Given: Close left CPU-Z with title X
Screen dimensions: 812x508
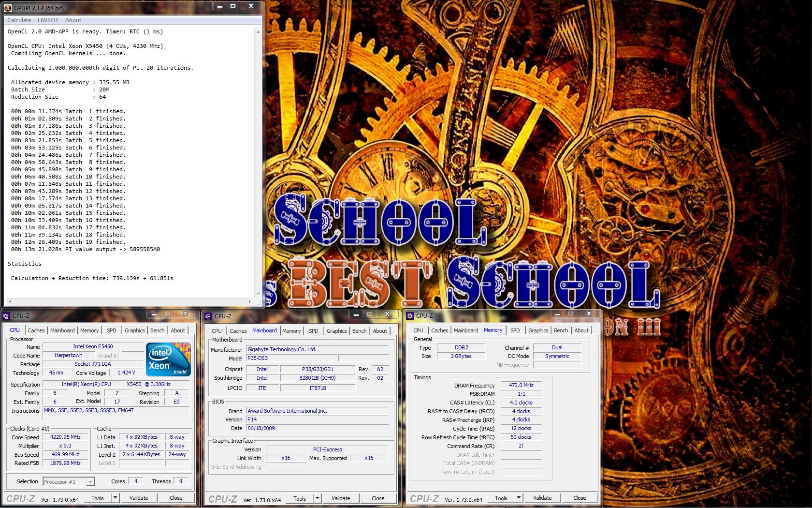Looking at the screenshot, I should coord(185,314).
